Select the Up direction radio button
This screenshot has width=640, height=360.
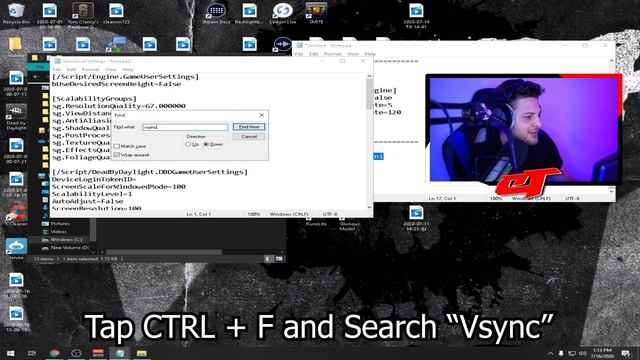[188, 144]
